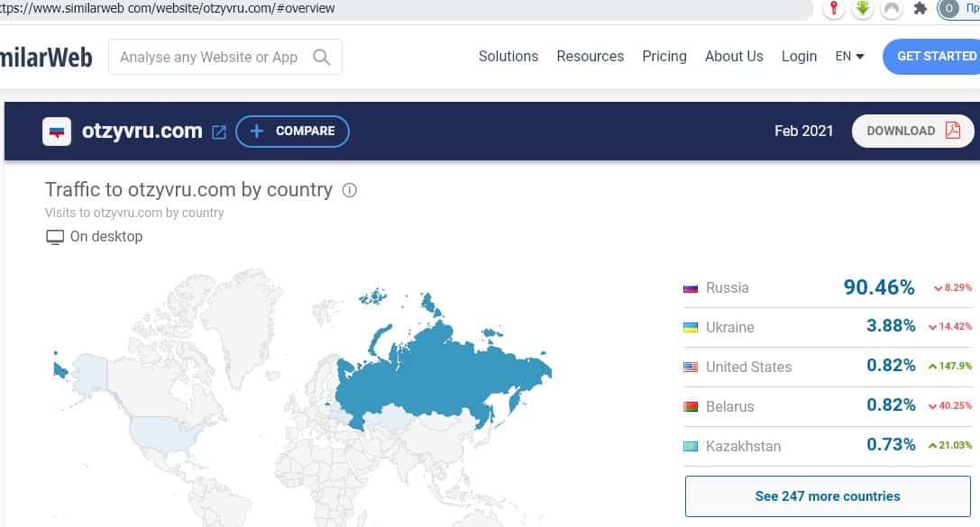
Task: Click the red key extension icon
Action: point(835,9)
